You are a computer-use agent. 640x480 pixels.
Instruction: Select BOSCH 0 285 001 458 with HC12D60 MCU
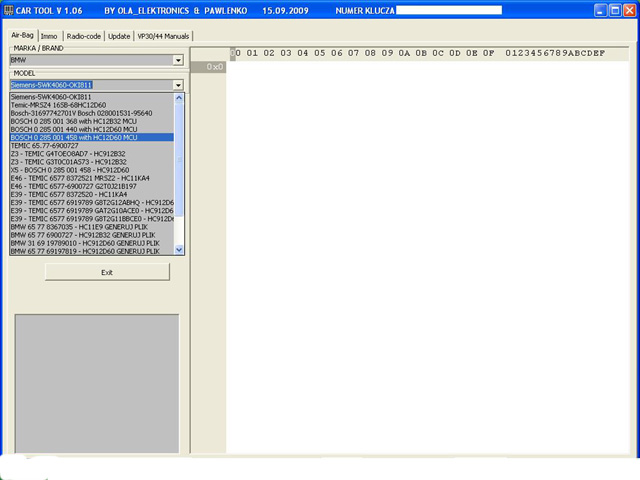pos(92,138)
